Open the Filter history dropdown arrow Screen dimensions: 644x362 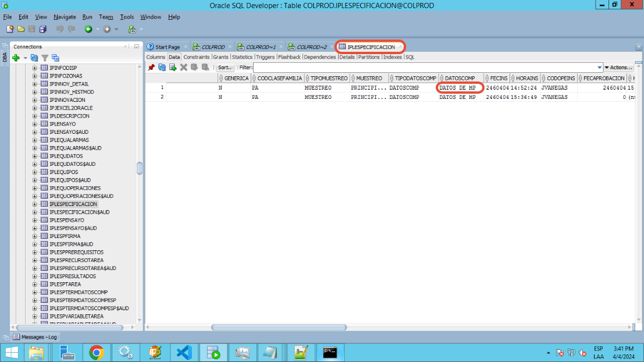click(600, 68)
